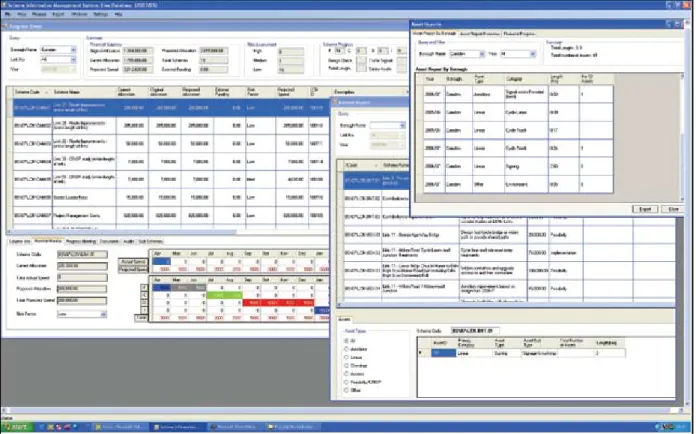Click vertical scrollbar of Asset Reports grid
Image resolution: width=696 pixels, height=434 pixels.
pyautogui.click(x=682, y=138)
